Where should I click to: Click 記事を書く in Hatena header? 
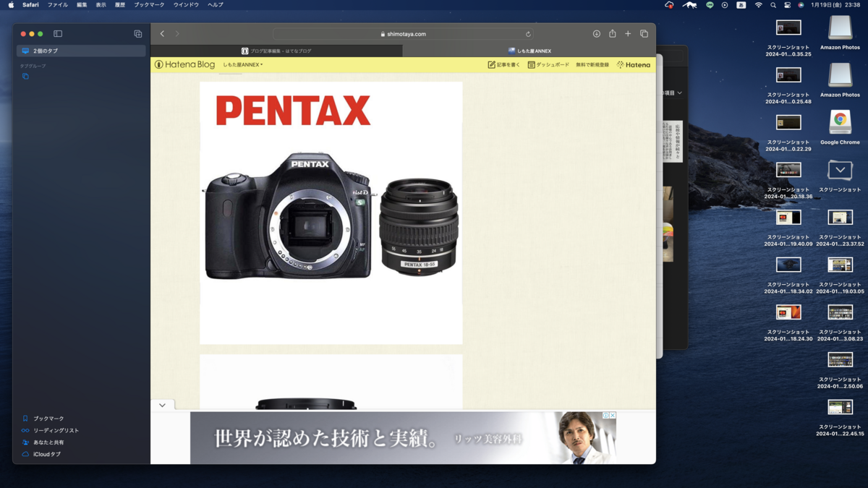coord(503,65)
